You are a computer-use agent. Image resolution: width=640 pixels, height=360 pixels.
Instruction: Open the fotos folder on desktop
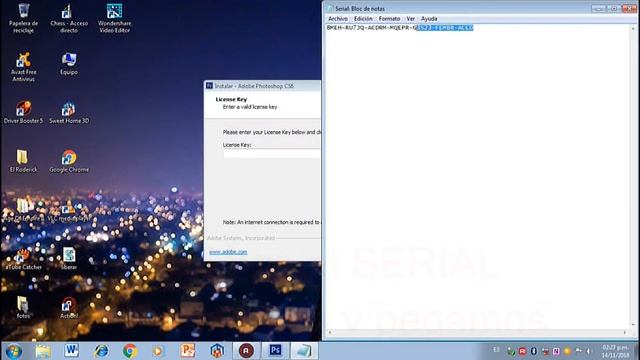click(23, 307)
